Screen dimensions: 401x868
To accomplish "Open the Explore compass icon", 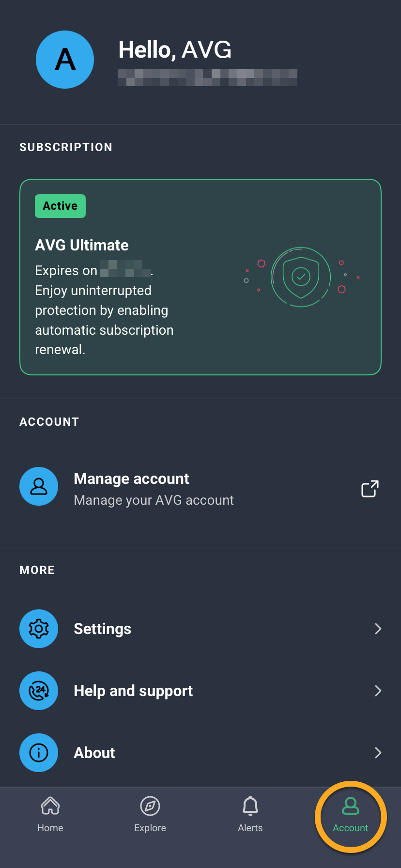I will point(150,806).
